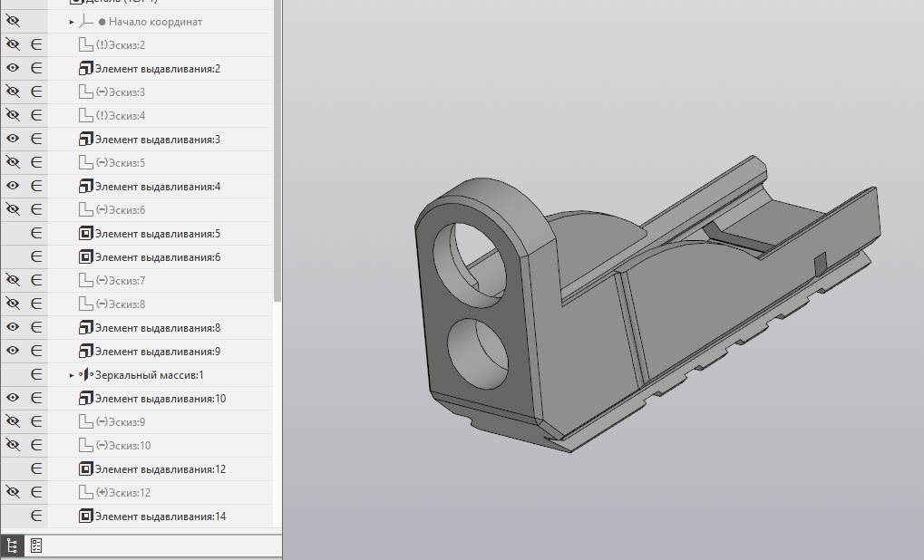Expand Зеркальный массив:1 node
This screenshot has width=924, height=560.
pos(72,375)
